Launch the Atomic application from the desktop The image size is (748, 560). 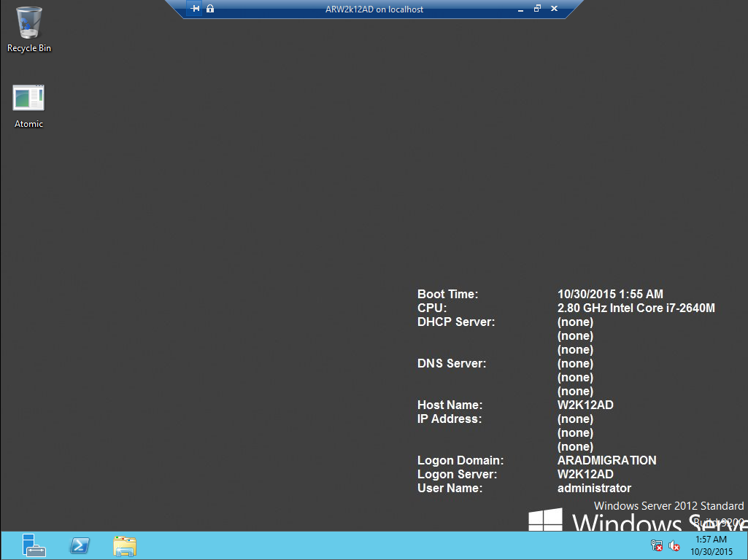[x=28, y=96]
